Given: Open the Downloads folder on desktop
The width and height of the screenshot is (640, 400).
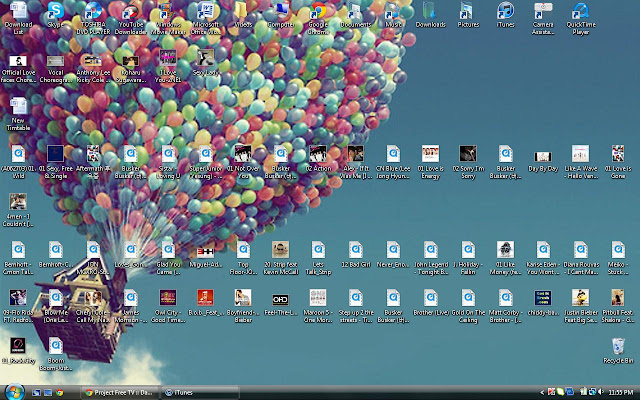Looking at the screenshot, I should coord(431,15).
